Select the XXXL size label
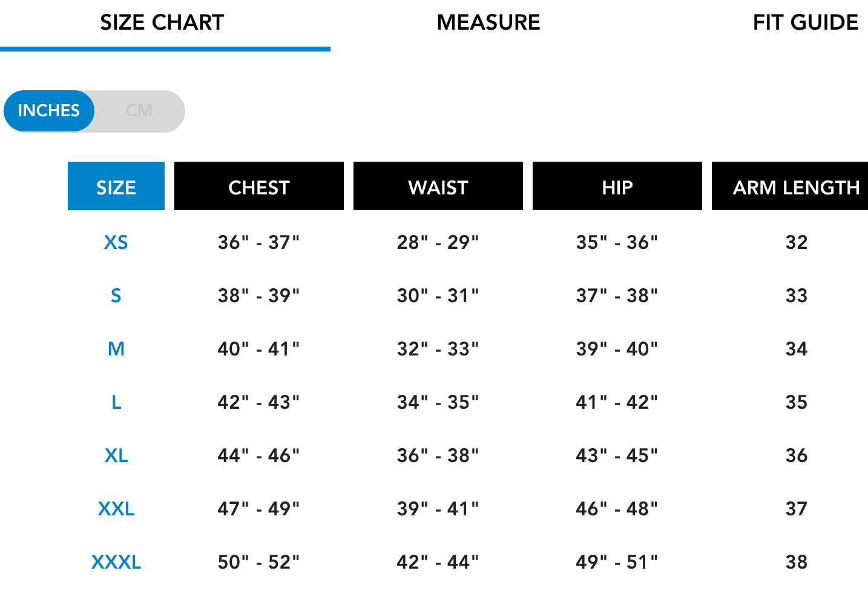This screenshot has height=608, width=868. tap(116, 562)
